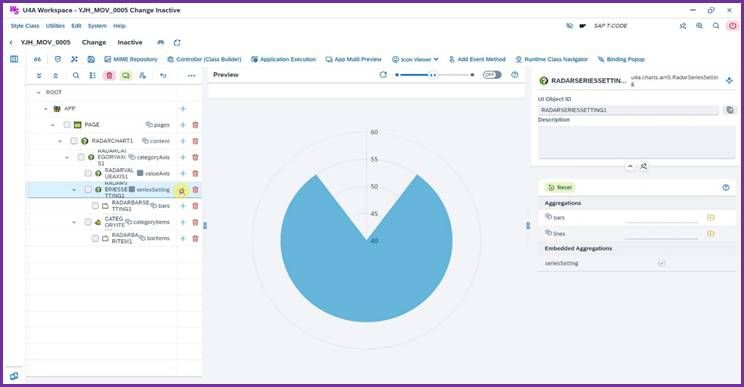Collapse the PAGE tree node
Screen dimensions: 744x387
[x=53, y=125]
